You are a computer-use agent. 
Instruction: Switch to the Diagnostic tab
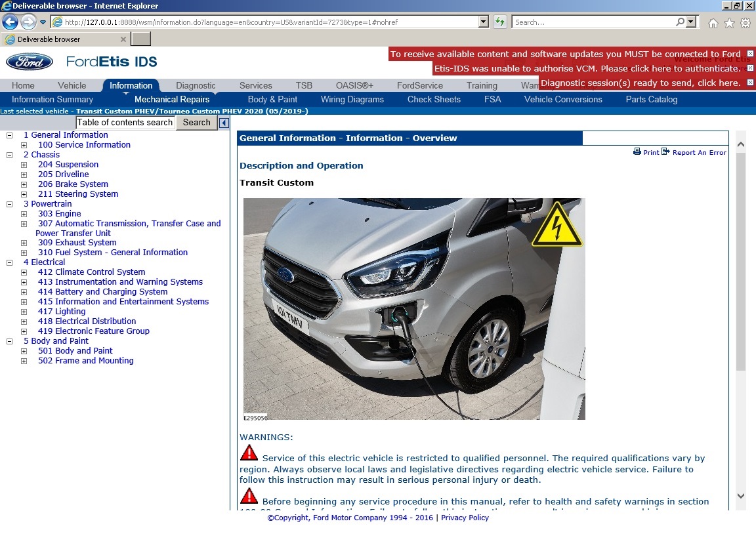[x=195, y=85]
